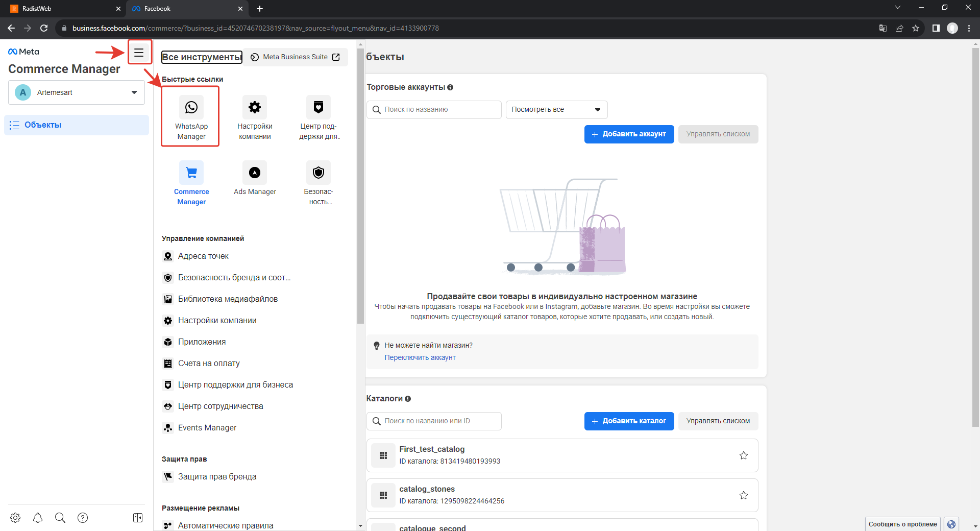Click the tools menu vertical scrollbar
980x531 pixels.
(x=360, y=186)
